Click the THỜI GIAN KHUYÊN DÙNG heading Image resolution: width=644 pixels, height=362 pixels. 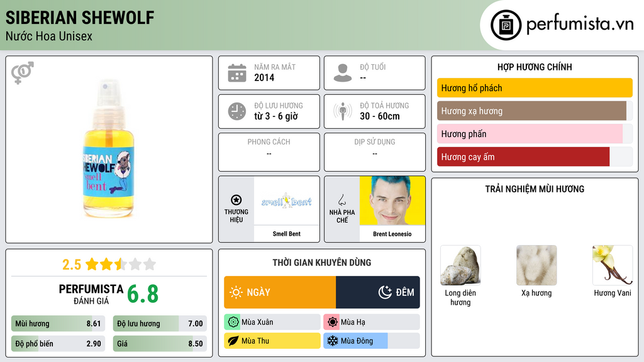point(322,263)
